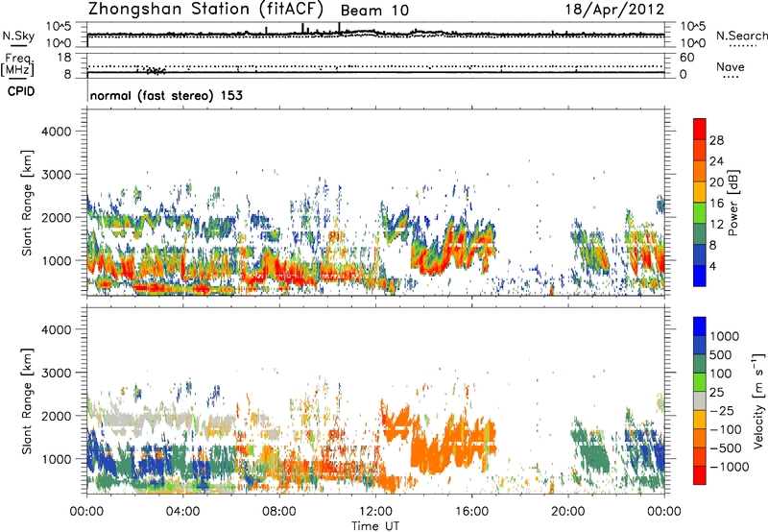Screen dimensions: 768x532
Task: Click the date '18/Apr/2012'
Action: pyautogui.click(x=615, y=10)
